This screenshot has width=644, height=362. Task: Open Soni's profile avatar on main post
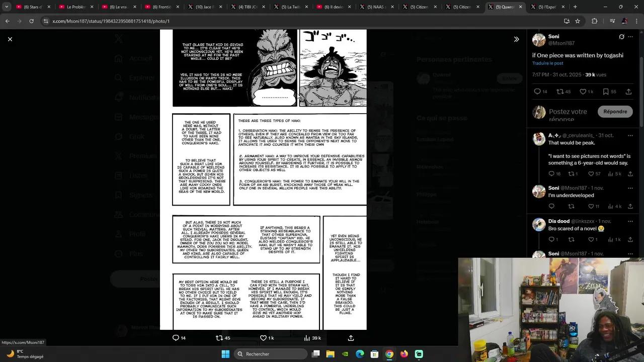point(539,40)
